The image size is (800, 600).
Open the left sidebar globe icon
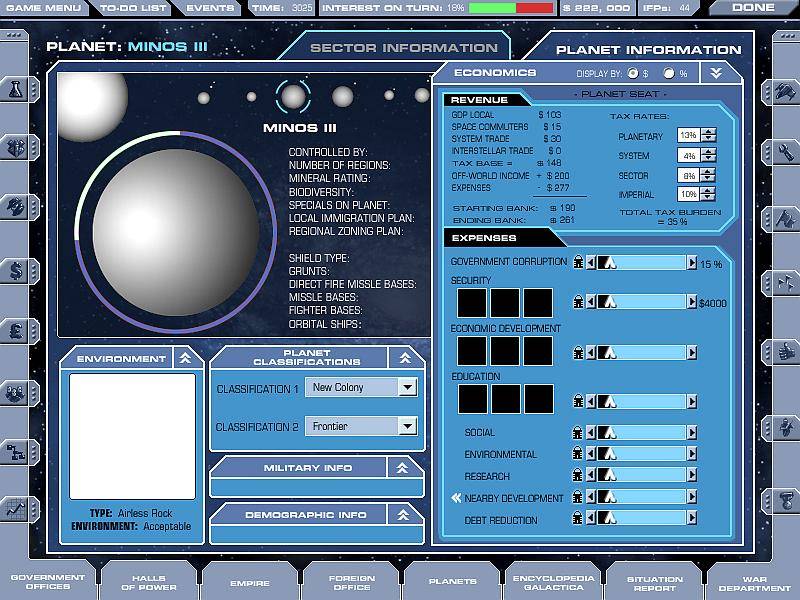point(16,207)
